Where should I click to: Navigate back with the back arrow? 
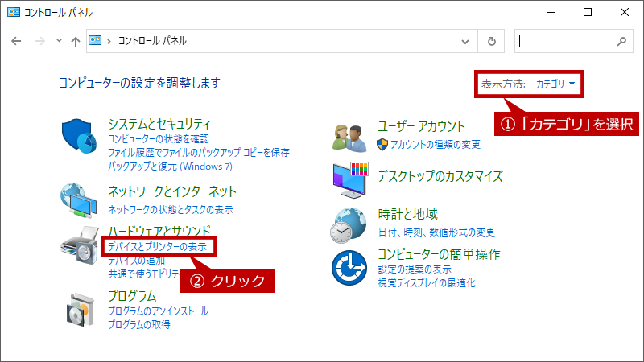click(x=16, y=41)
